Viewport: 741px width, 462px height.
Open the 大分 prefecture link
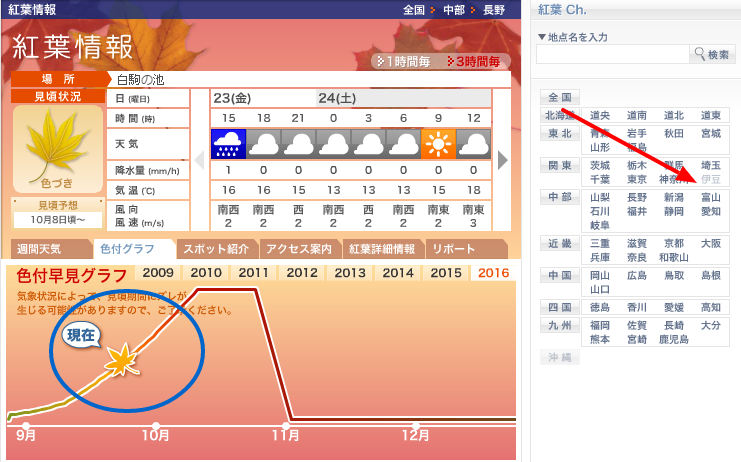[x=711, y=325]
